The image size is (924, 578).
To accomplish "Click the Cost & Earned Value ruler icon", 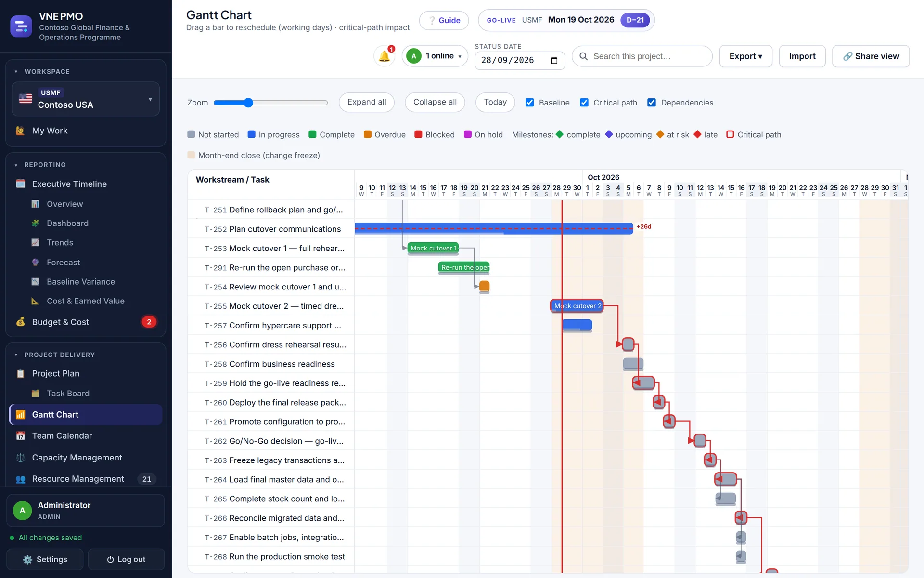I will click(x=35, y=301).
